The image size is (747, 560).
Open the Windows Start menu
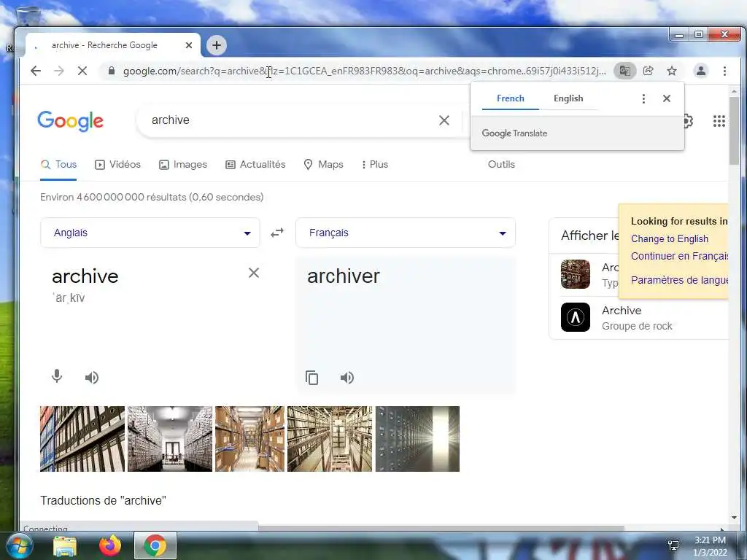tap(18, 546)
